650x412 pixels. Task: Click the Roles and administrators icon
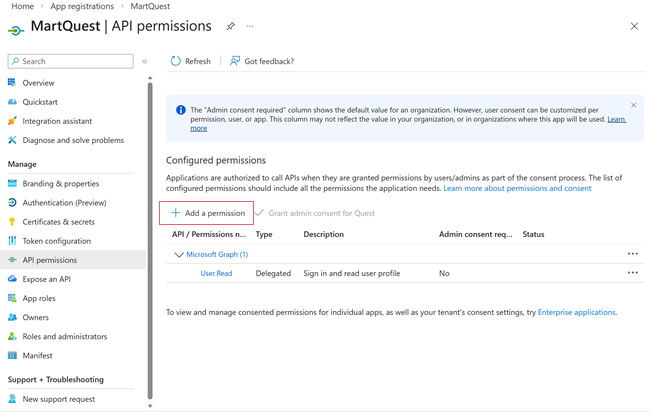tap(12, 336)
